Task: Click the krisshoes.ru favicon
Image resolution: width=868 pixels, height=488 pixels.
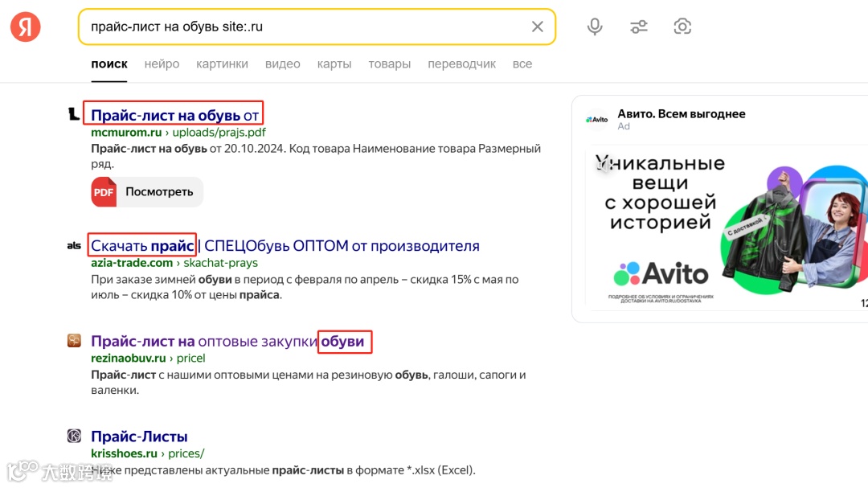Action: point(74,436)
